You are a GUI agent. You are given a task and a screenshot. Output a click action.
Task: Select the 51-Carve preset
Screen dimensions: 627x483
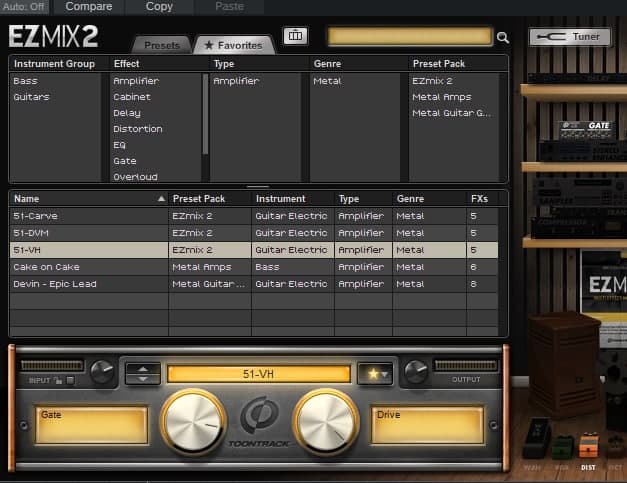tap(254, 216)
